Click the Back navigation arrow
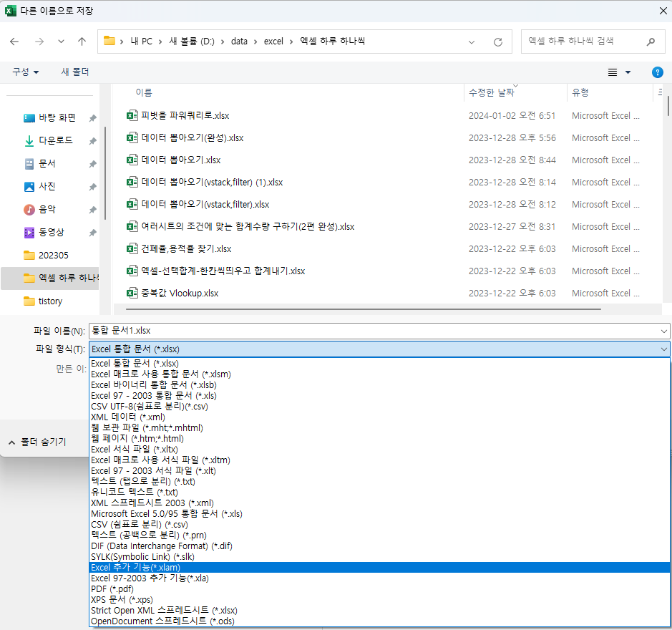Image resolution: width=672 pixels, height=630 pixels. [x=14, y=42]
